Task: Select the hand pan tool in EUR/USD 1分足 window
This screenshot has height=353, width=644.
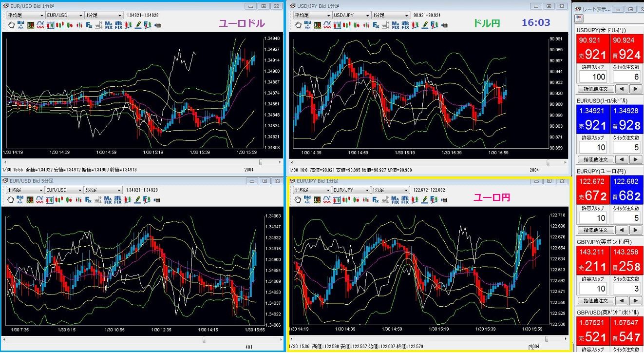Action: [x=11, y=25]
